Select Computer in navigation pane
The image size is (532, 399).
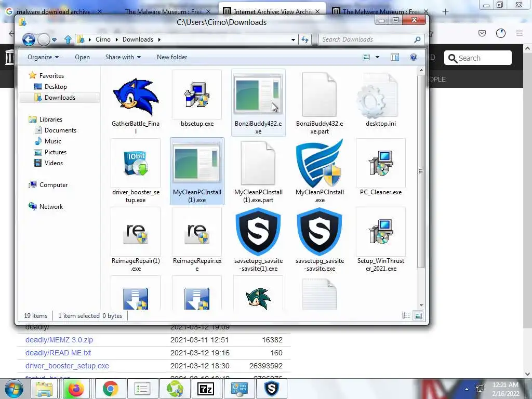click(x=54, y=185)
